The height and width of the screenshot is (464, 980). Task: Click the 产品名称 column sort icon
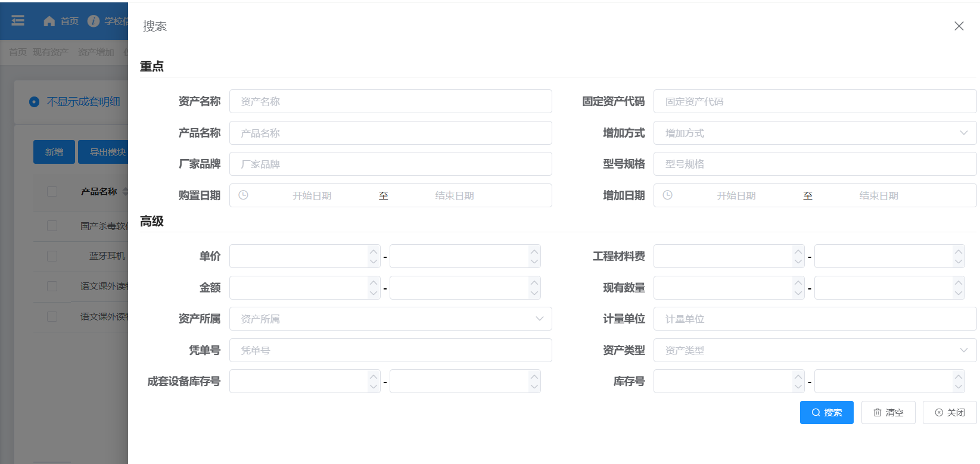[125, 192]
